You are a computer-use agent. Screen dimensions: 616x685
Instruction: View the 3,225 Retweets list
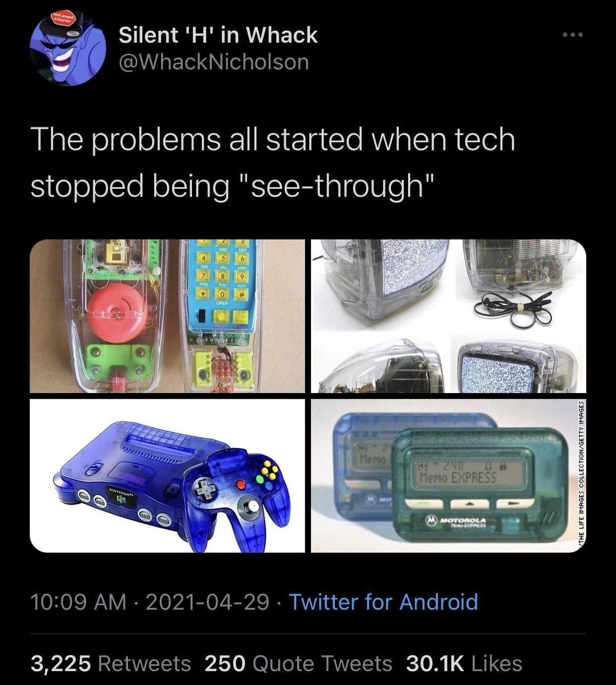click(110, 663)
